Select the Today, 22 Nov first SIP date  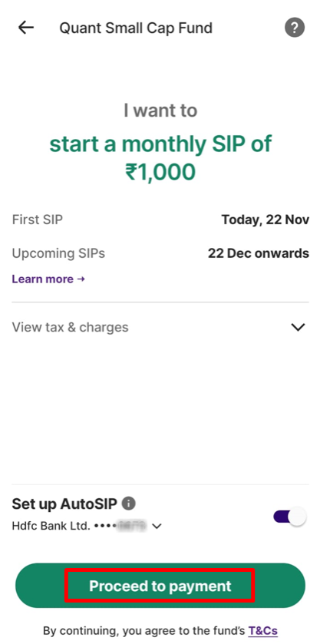point(266,220)
